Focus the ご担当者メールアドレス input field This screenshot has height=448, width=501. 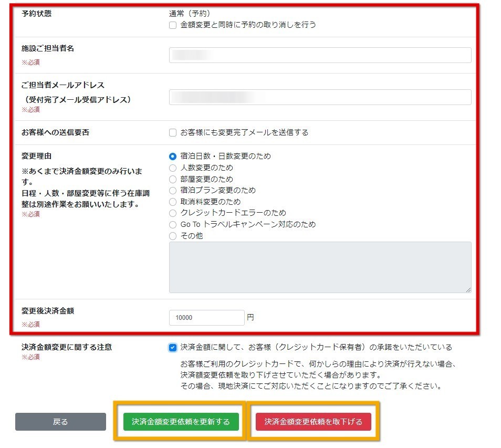(x=320, y=97)
